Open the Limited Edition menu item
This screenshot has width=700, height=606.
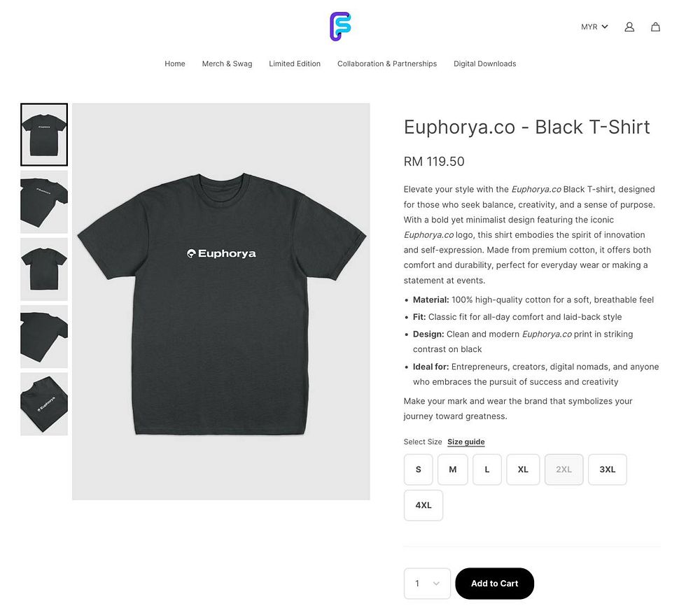tap(295, 64)
